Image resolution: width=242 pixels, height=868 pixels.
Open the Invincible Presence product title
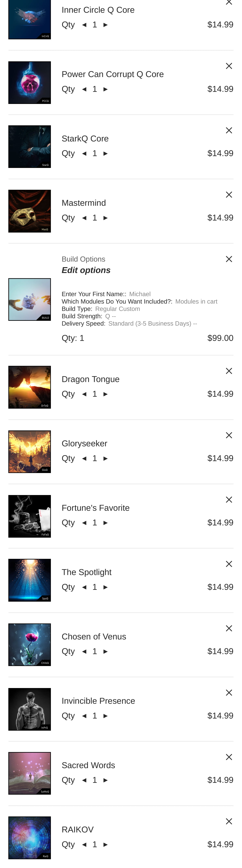pos(98,701)
